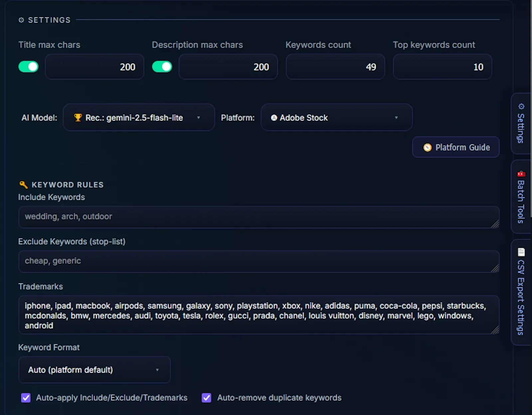Click the 'Keyword Format' label
Image resolution: width=532 pixels, height=415 pixels.
tap(49, 347)
